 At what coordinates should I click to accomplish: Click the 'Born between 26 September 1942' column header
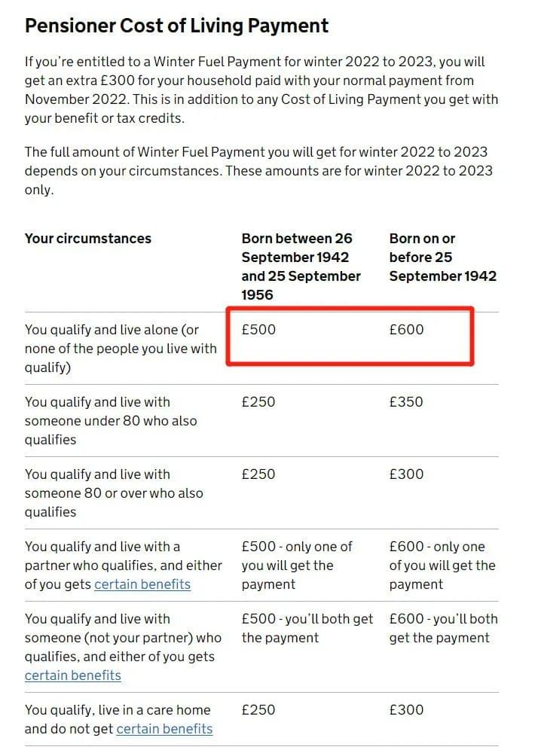[x=301, y=267]
